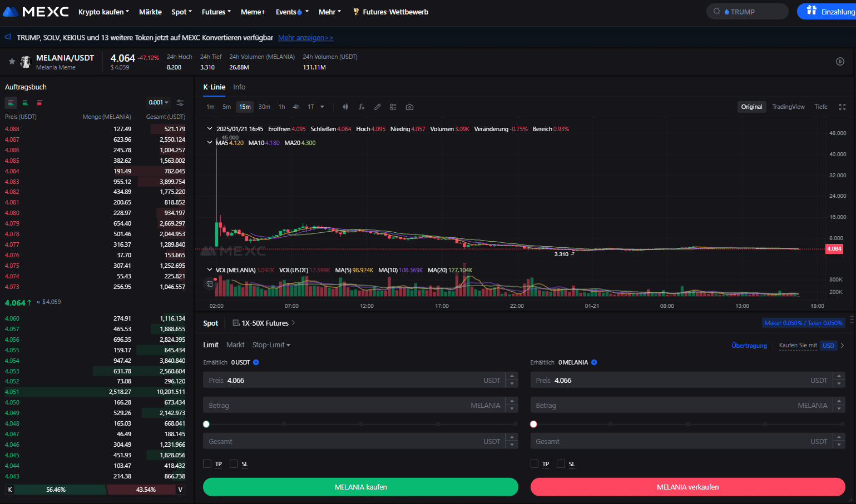Open chart indicators fx icon
The height and width of the screenshot is (504, 856).
coord(362,107)
